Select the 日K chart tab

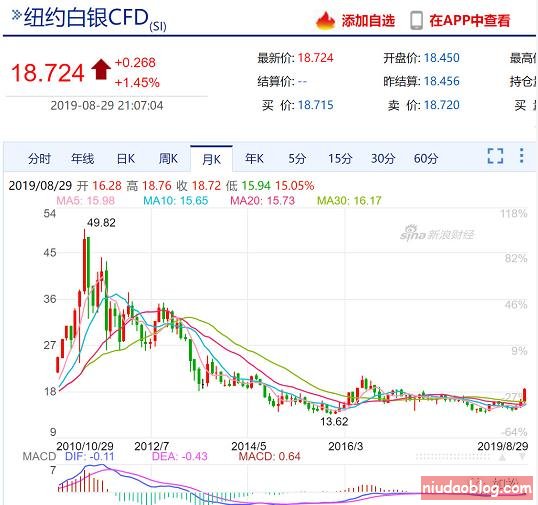[126, 159]
